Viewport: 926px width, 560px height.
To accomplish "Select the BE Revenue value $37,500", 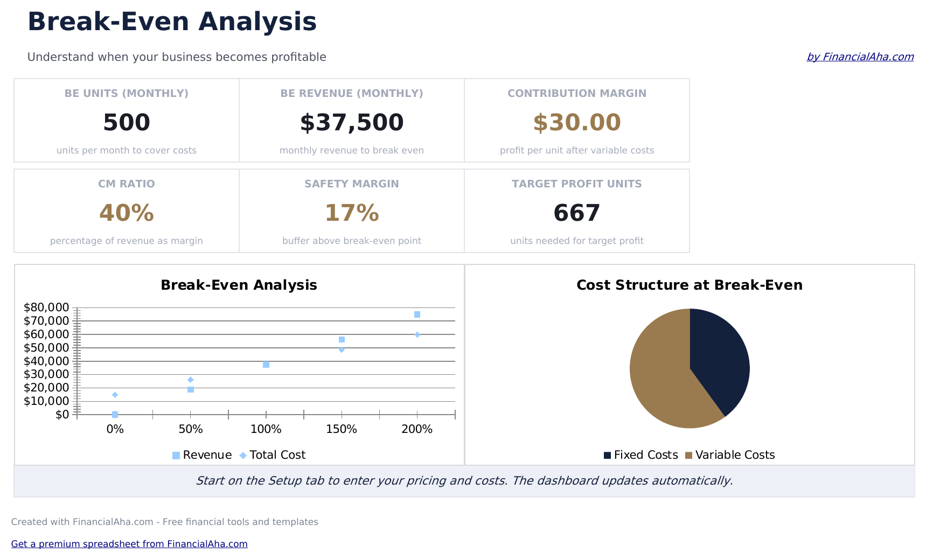I will (352, 122).
